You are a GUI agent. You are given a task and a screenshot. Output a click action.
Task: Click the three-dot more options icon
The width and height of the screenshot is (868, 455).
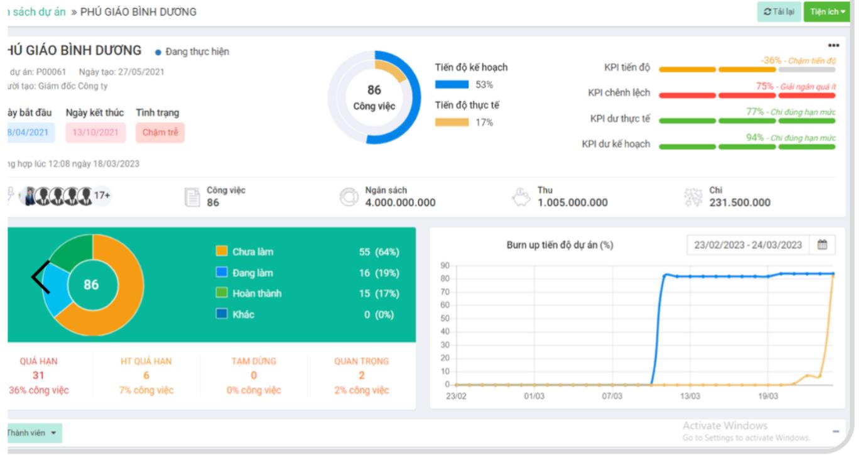[833, 46]
